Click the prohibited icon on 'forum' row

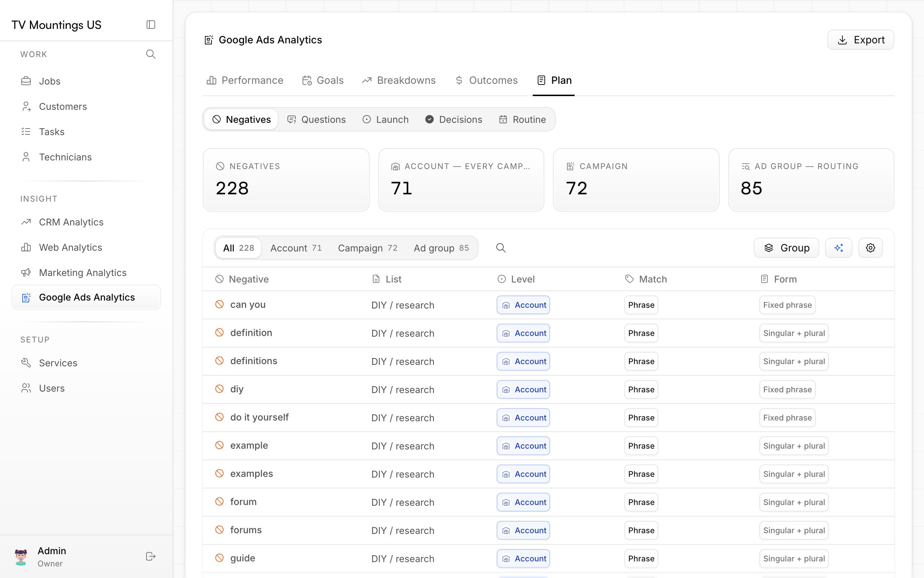219,501
